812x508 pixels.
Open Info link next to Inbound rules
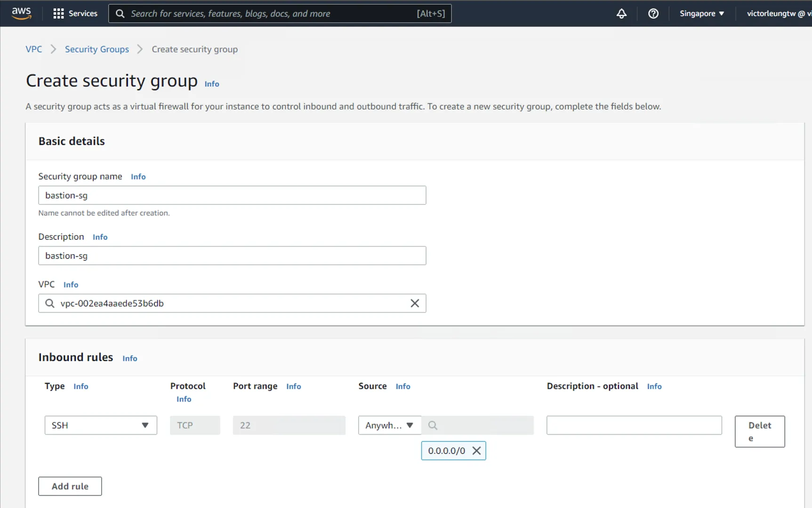click(129, 358)
